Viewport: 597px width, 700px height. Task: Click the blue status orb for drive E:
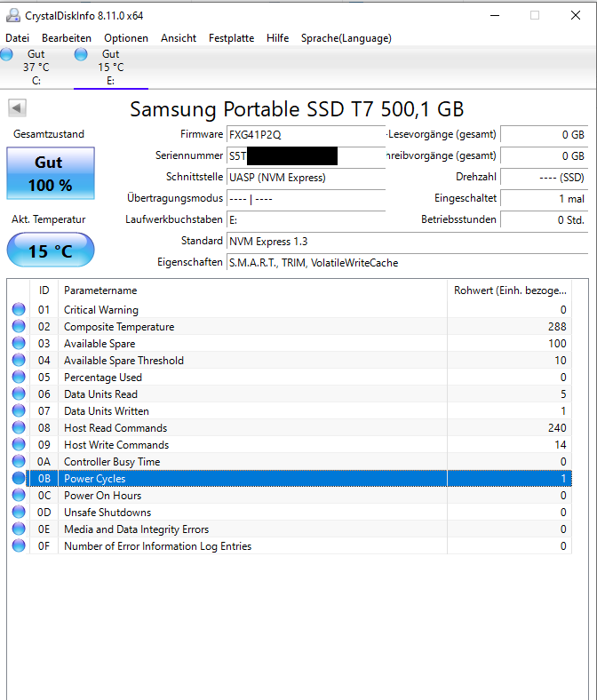tap(81, 54)
